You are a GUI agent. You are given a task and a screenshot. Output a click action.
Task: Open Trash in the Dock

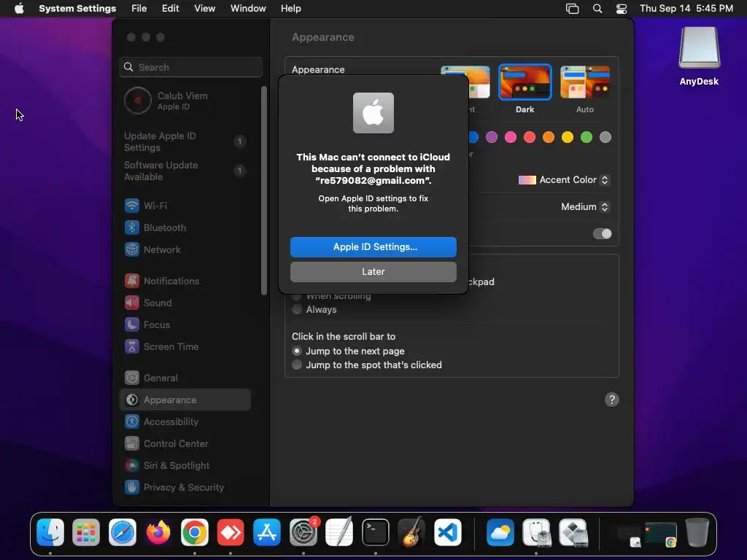pyautogui.click(x=697, y=532)
